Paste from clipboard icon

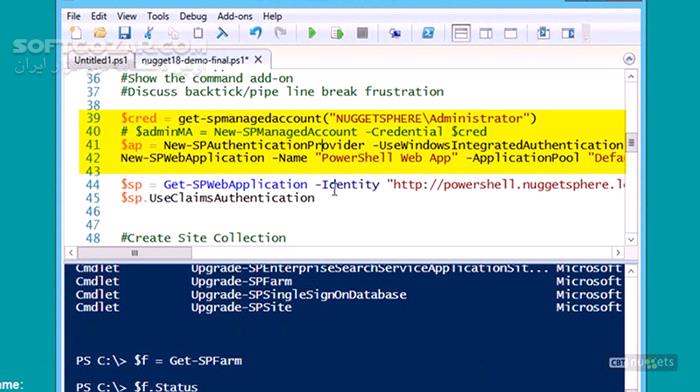pos(198,33)
